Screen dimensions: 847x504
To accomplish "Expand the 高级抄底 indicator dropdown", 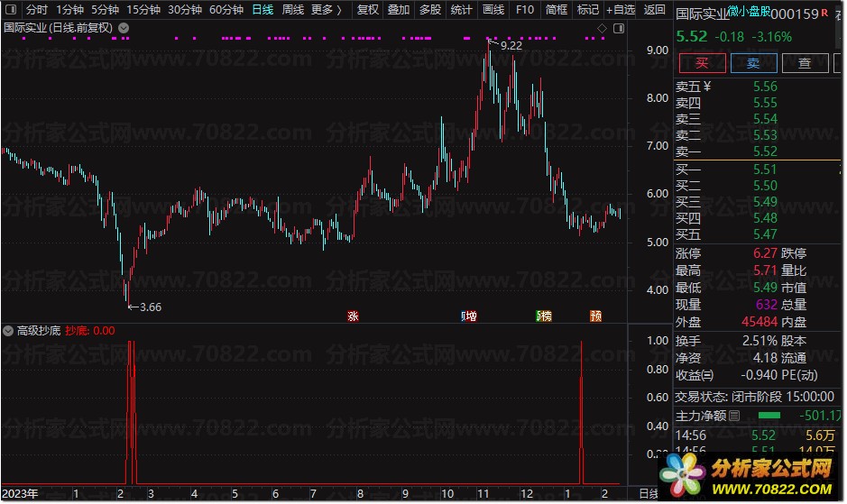I will tap(8, 331).
